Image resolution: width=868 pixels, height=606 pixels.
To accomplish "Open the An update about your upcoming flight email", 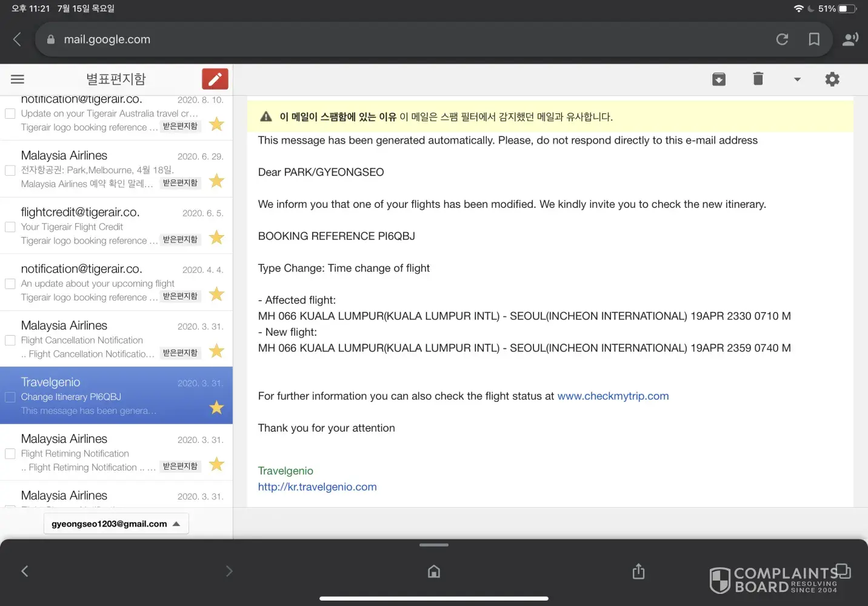I will [x=97, y=283].
